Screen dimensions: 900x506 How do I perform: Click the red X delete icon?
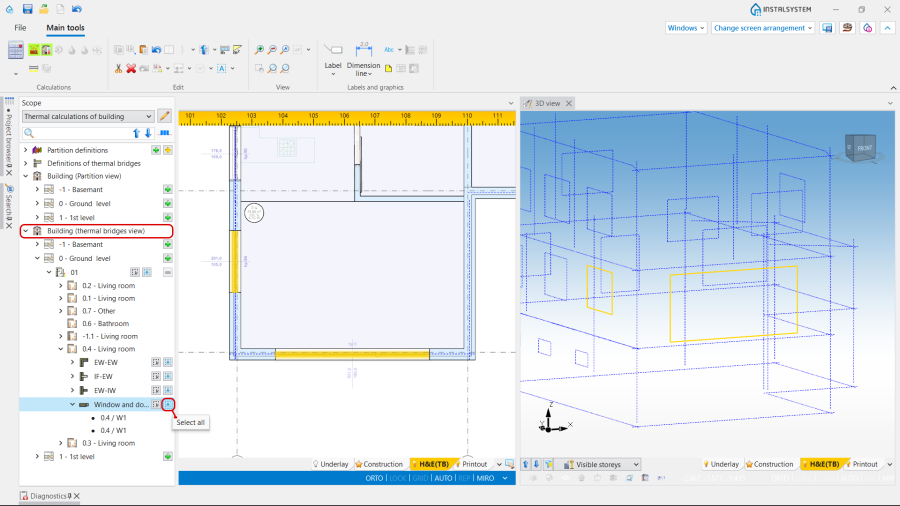131,68
